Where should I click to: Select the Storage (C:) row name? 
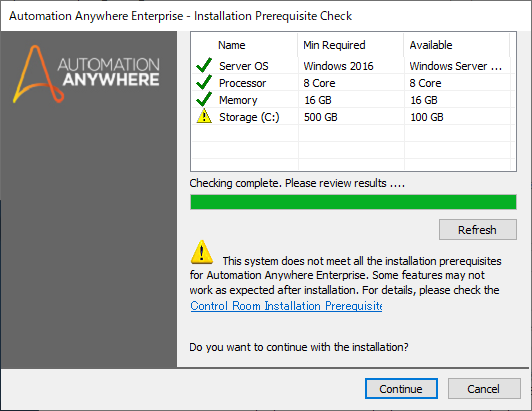[x=249, y=117]
